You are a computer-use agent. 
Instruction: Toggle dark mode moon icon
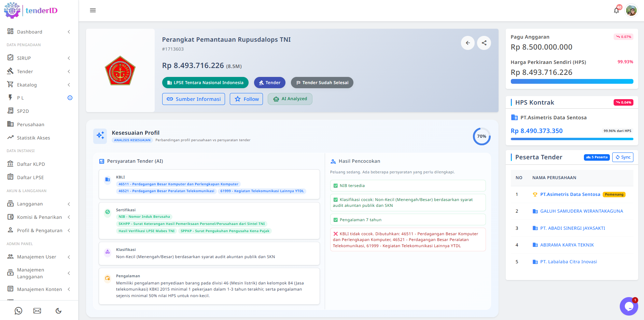58,311
